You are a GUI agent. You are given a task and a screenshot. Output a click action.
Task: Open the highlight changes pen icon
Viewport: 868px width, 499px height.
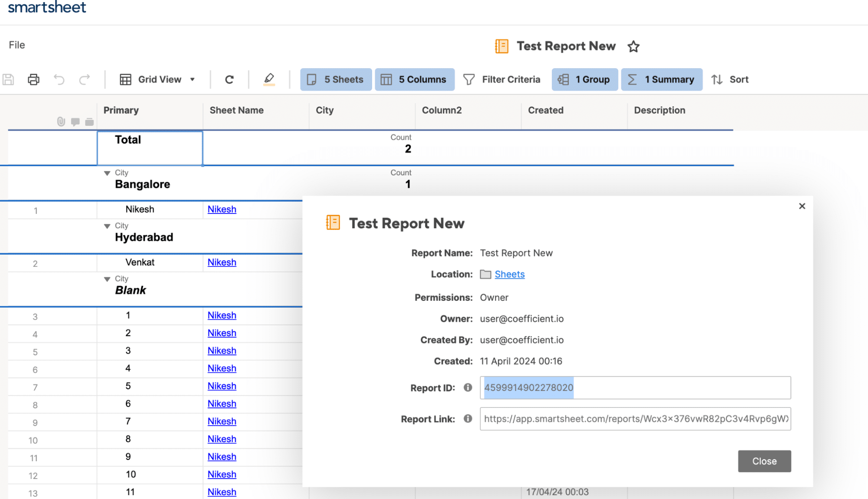coord(269,79)
